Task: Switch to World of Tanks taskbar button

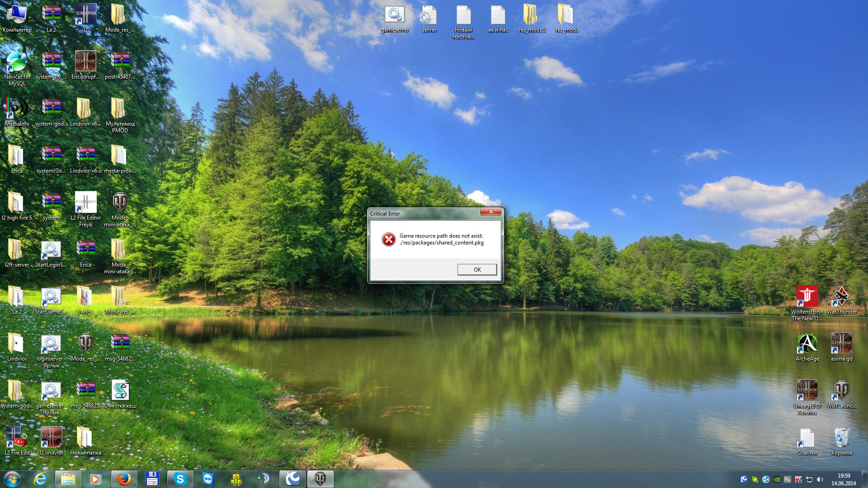Action: point(320,479)
